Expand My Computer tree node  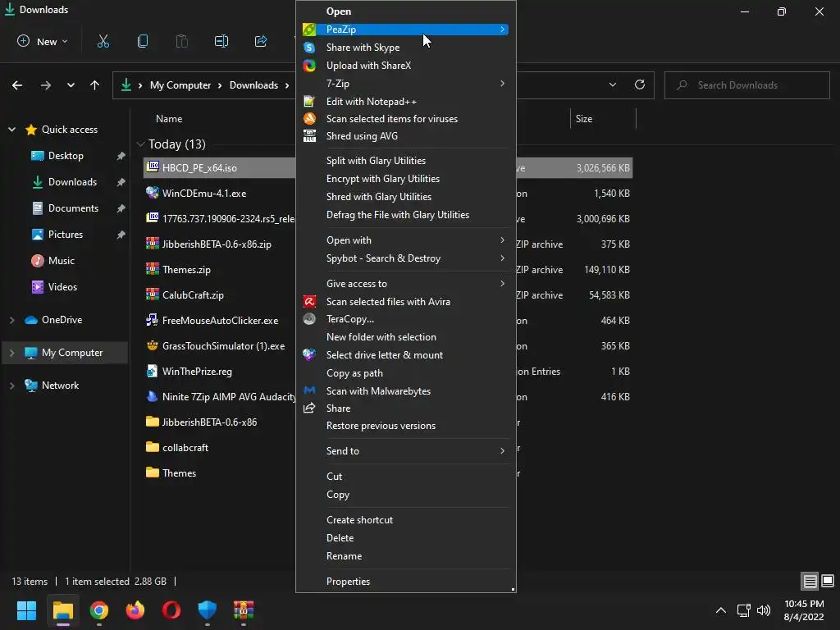pos(11,353)
